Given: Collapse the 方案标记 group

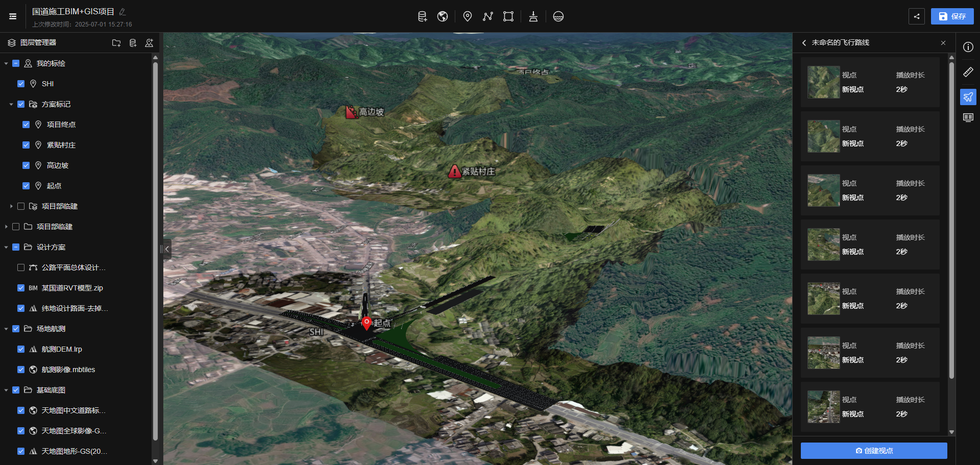Looking at the screenshot, I should pyautogui.click(x=11, y=104).
